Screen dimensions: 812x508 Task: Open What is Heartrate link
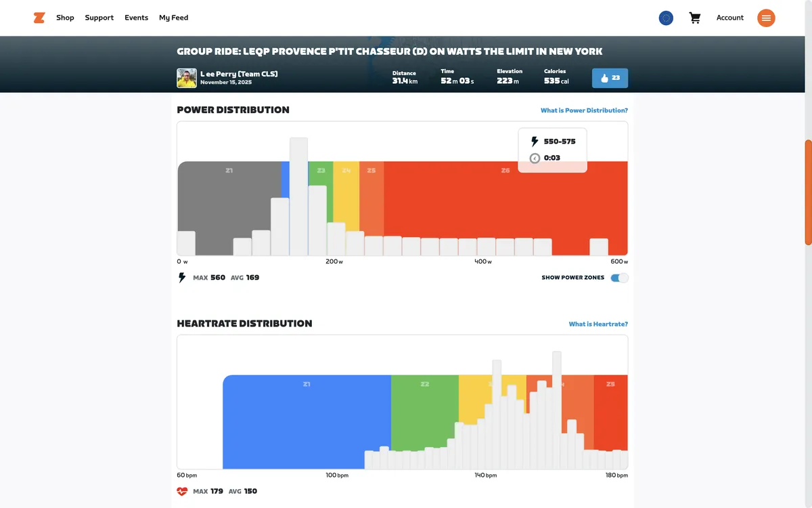pyautogui.click(x=598, y=324)
